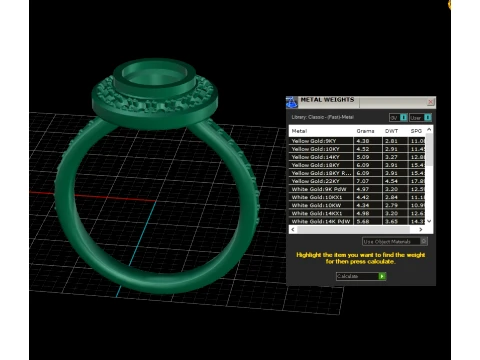Image resolution: width=480 pixels, height=360 pixels.
Task: Select the Yellow Gold:14KY row
Action: tap(357, 157)
